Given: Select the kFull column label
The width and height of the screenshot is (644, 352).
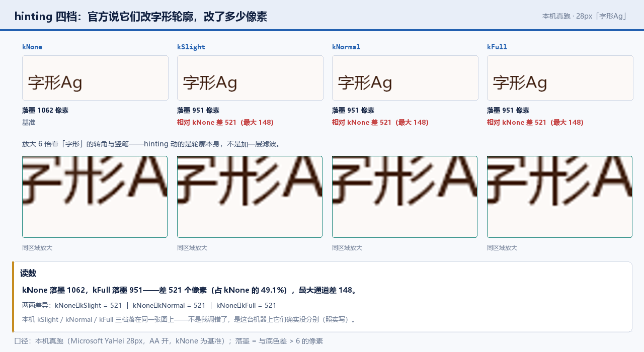Looking at the screenshot, I should (497, 47).
